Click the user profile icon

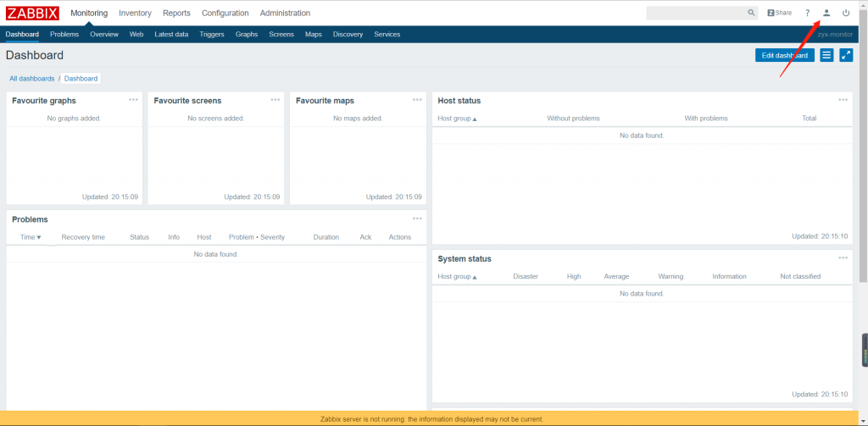[x=826, y=13]
